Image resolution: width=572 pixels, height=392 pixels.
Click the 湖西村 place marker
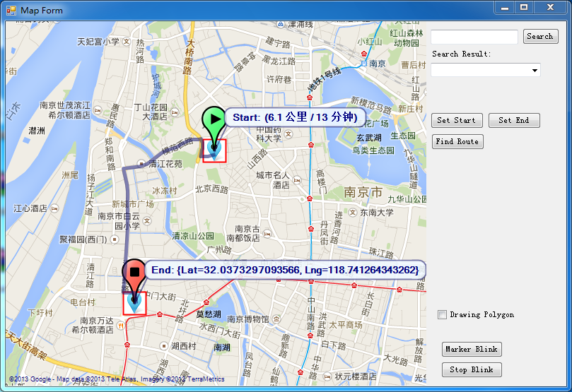164,345
